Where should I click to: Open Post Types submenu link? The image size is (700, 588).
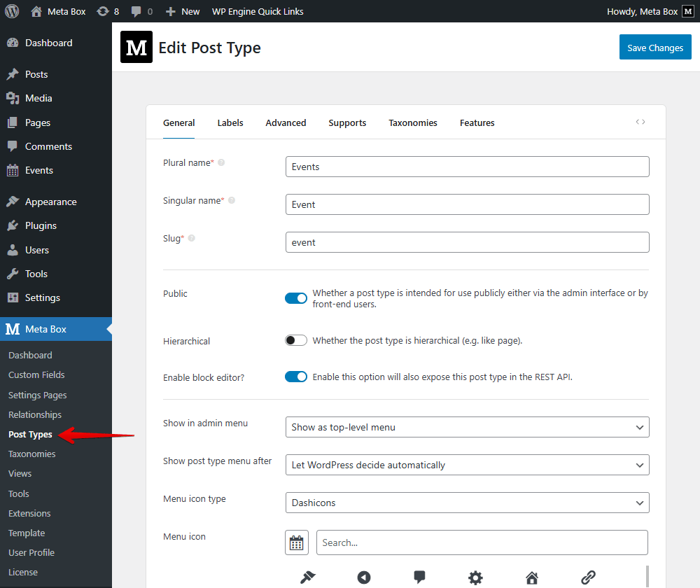30,435
